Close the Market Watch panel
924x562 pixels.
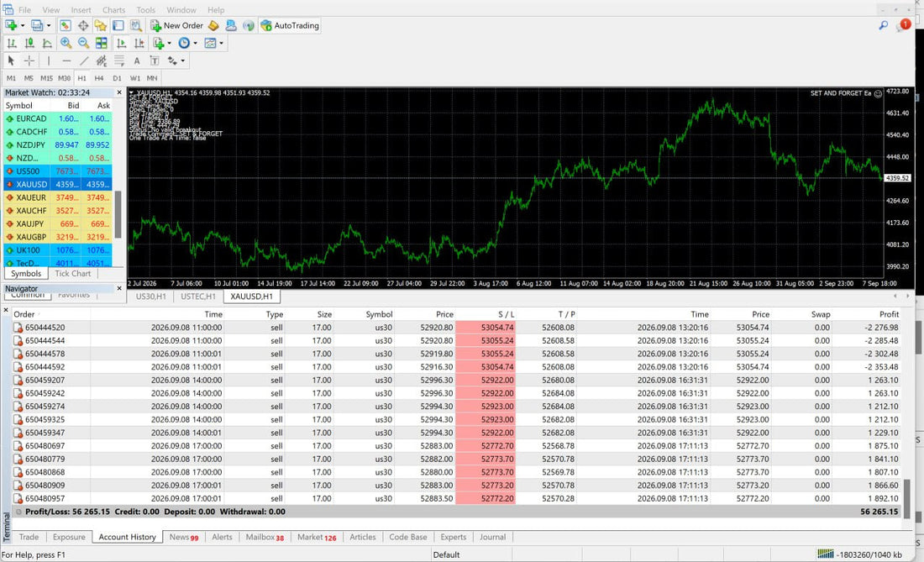click(119, 92)
